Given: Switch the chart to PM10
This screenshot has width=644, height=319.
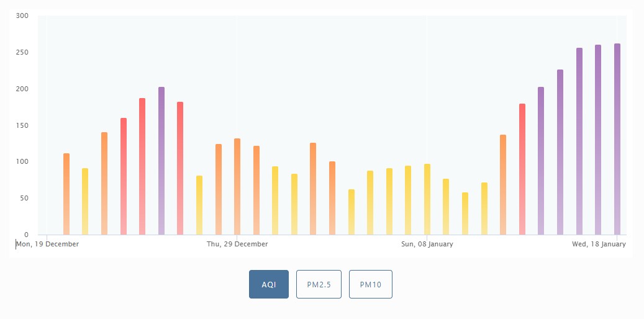Looking at the screenshot, I should [370, 284].
